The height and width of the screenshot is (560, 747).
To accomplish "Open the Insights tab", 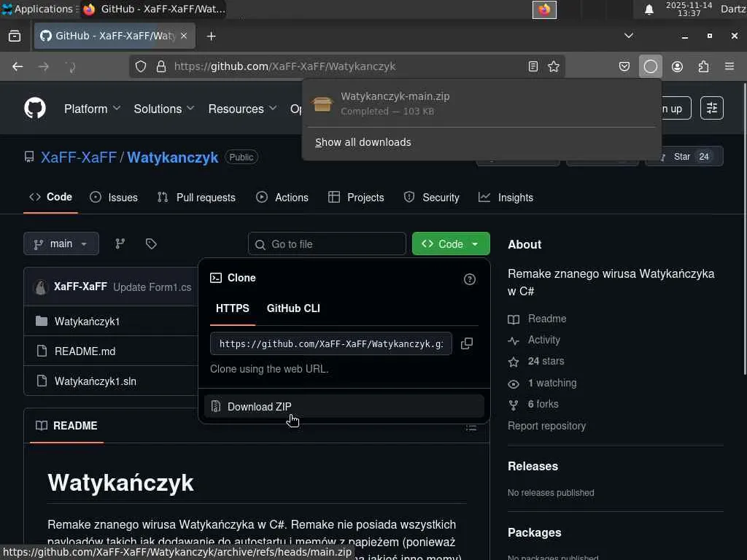I will pyautogui.click(x=506, y=197).
